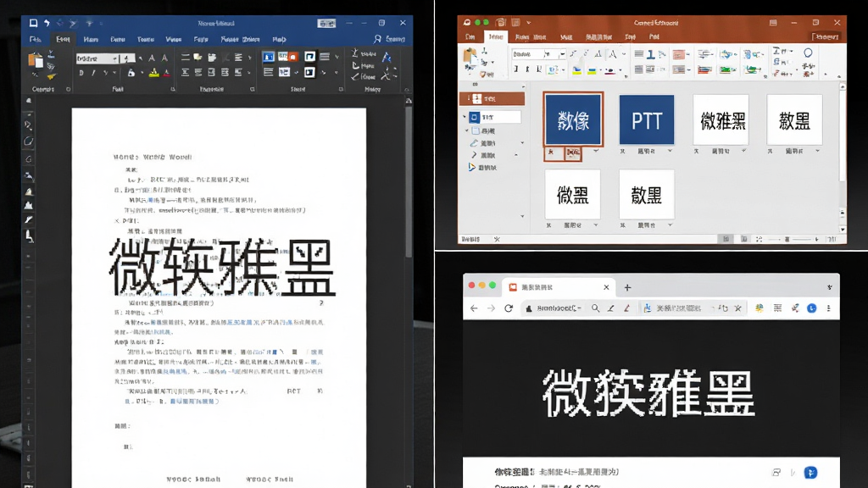Click the zoom slider in PowerPoint status bar
This screenshot has height=488, width=868.
[x=787, y=239]
